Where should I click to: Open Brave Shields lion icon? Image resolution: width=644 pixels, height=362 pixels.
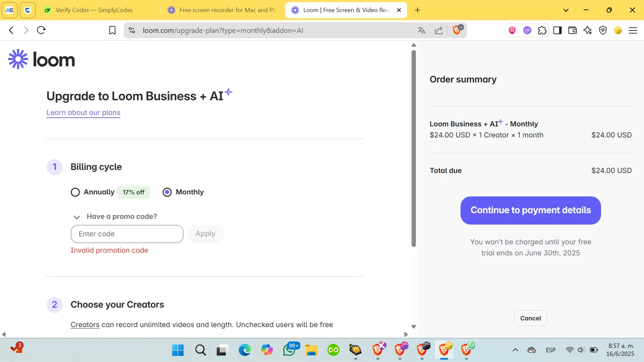(457, 30)
